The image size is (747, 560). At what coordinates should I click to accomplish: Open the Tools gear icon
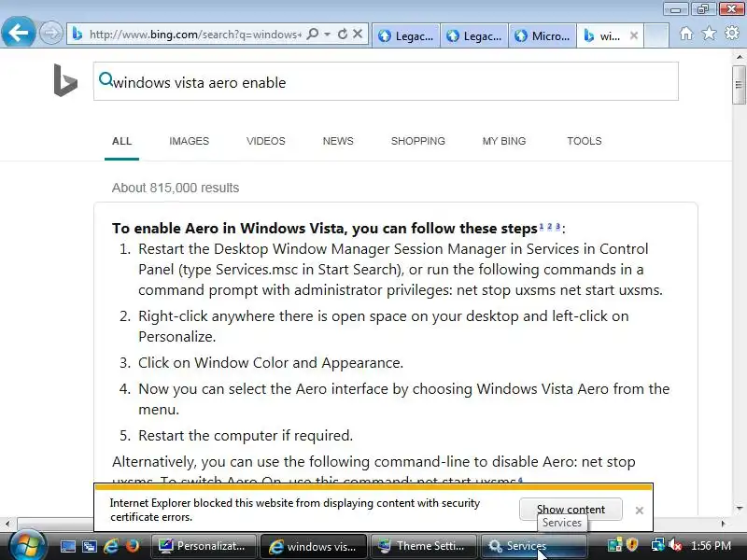point(732,34)
